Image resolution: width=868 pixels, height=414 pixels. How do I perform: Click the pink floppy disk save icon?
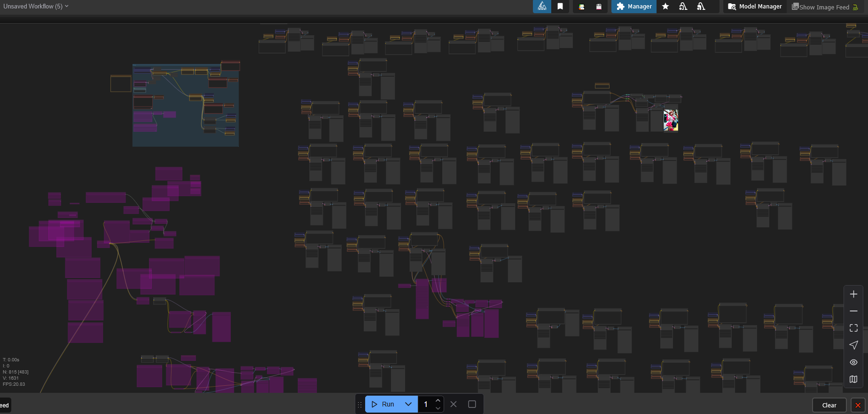(599, 7)
